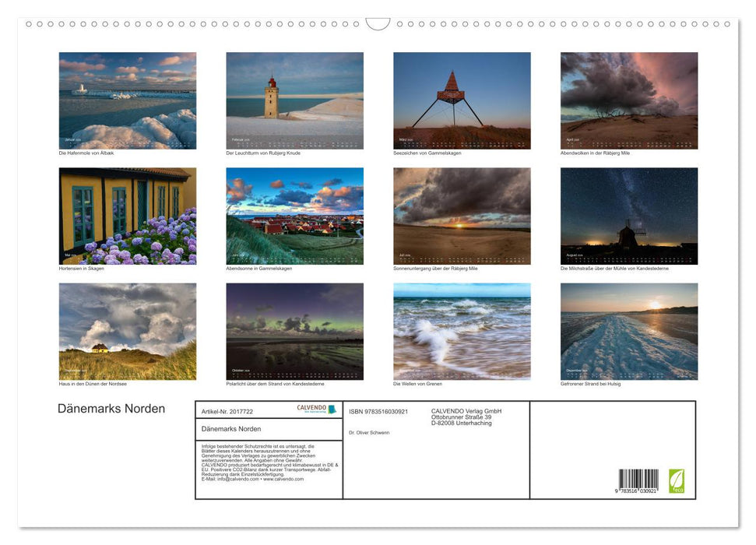Open the Milchstraße über der Mühle image
This screenshot has height=545, width=756.
point(628,216)
